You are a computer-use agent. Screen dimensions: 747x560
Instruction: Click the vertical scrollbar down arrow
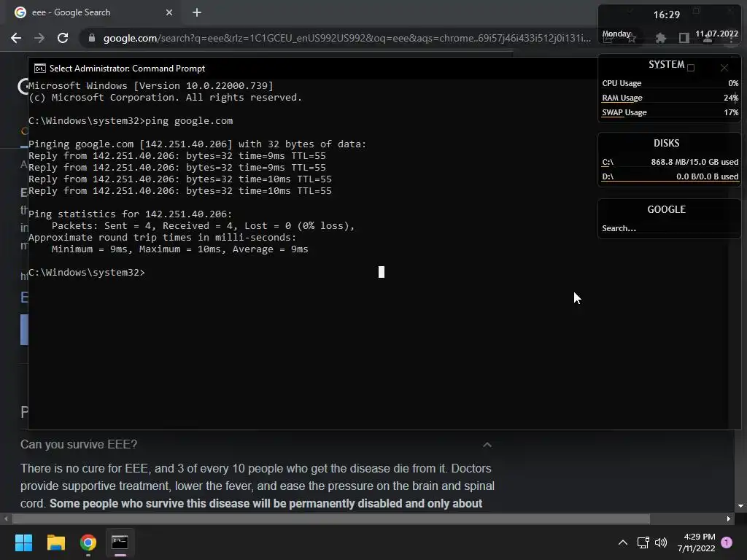coord(740,506)
